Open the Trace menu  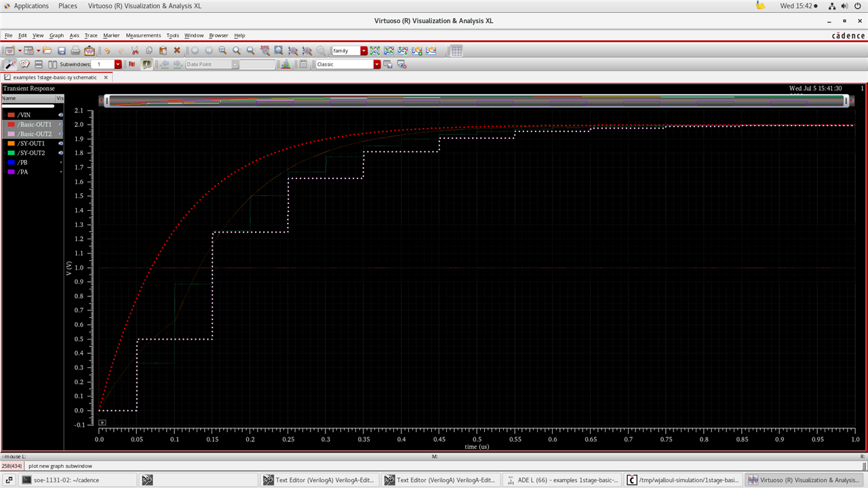click(x=91, y=35)
